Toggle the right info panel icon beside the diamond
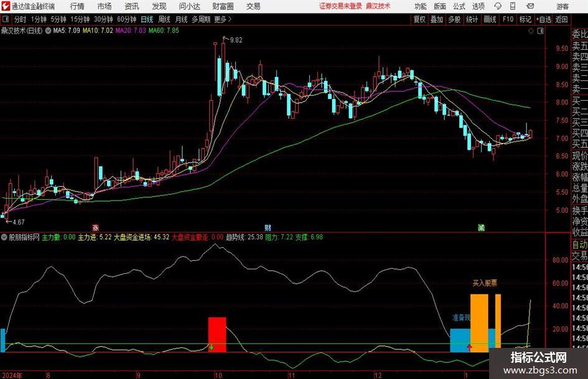588x379 pixels. 540,31
